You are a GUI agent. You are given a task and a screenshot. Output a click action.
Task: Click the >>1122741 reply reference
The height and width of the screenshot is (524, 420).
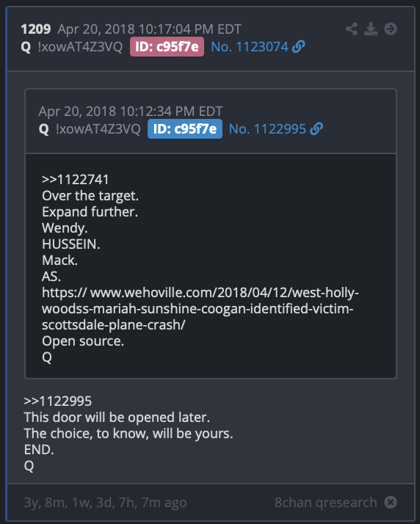[75, 180]
